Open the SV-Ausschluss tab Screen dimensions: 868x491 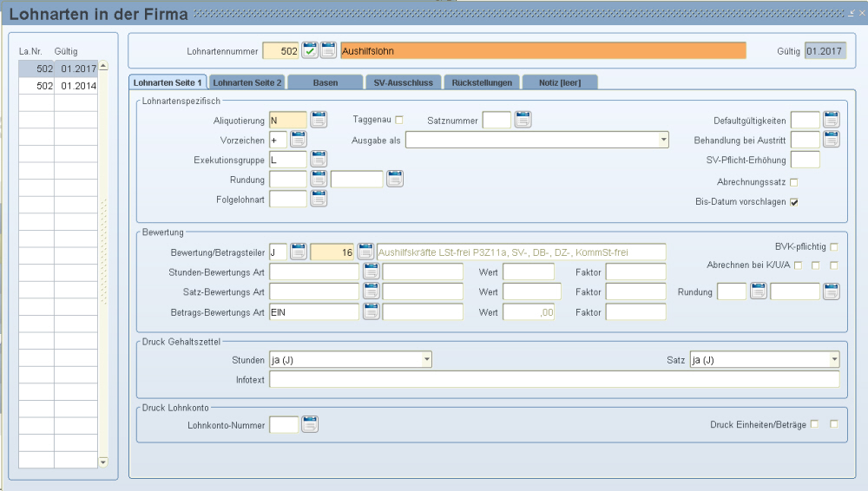click(x=404, y=82)
